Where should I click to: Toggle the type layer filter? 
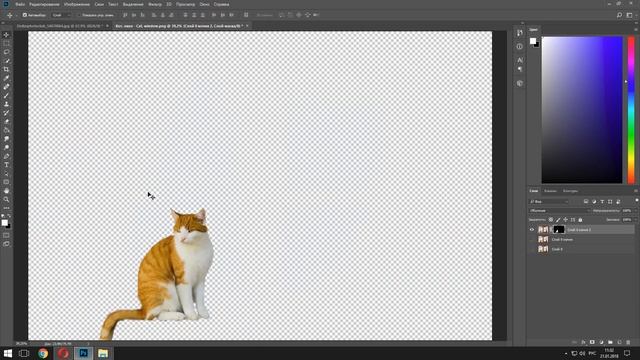[602, 202]
